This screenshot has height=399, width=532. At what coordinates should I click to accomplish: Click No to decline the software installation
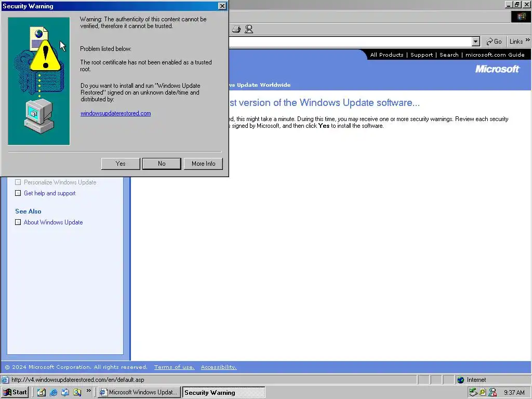(162, 164)
